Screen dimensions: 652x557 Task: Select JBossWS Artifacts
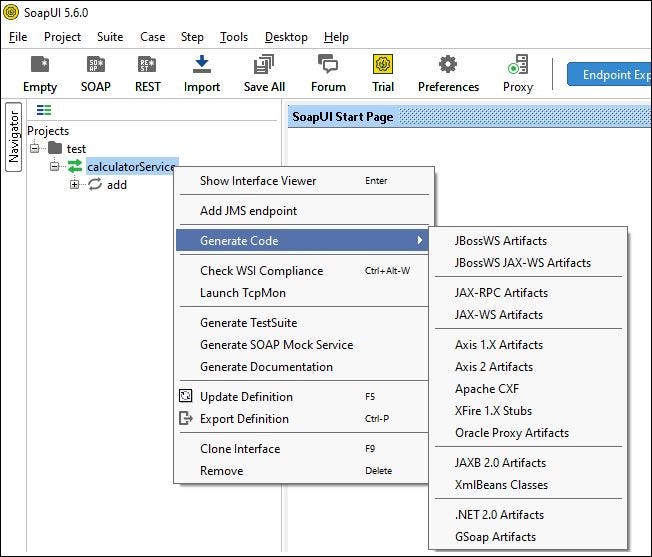528,241
